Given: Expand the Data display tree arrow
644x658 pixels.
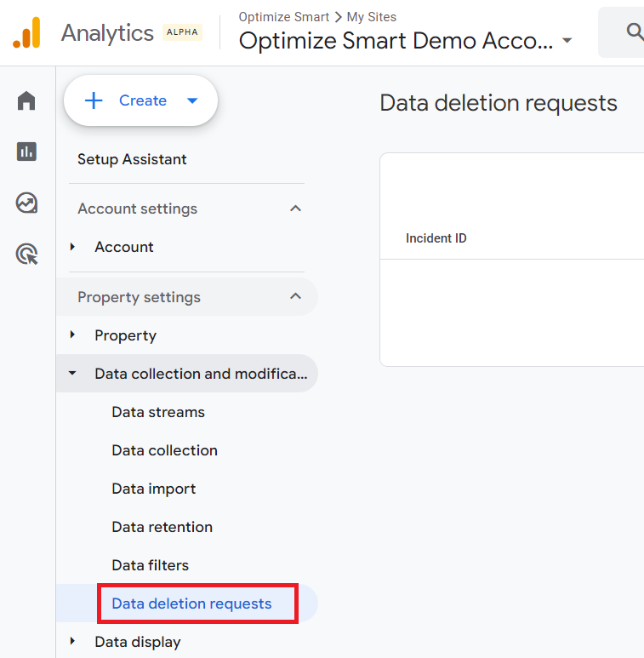Looking at the screenshot, I should (x=72, y=641).
